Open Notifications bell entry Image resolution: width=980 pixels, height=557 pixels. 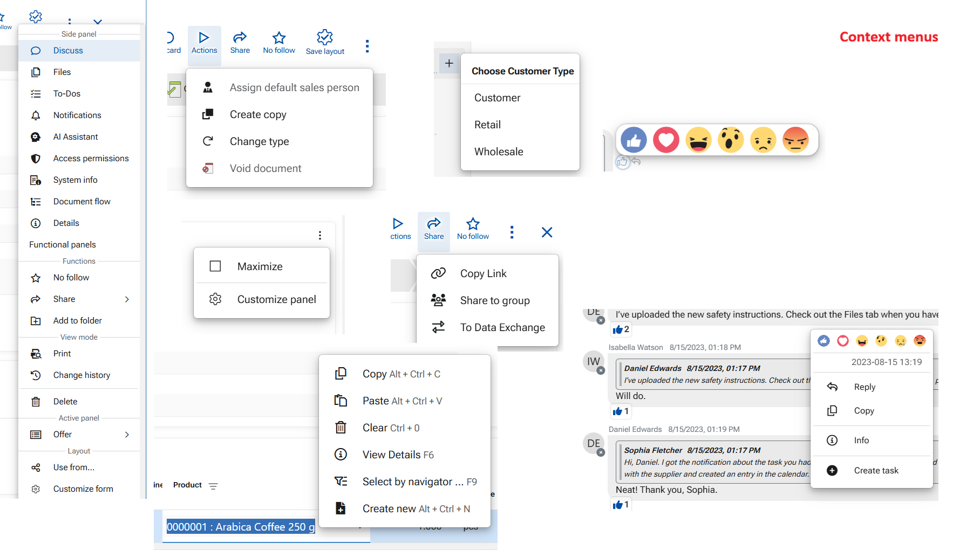(79, 115)
